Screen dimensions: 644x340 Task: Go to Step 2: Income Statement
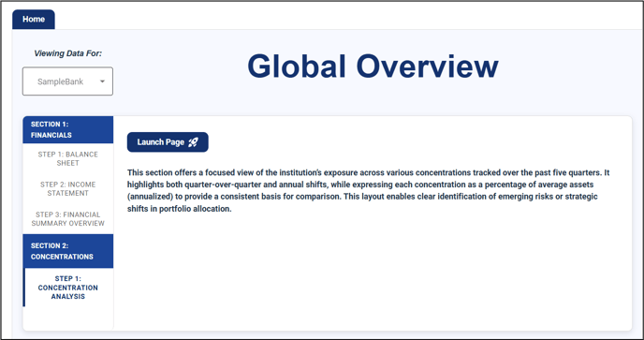68,188
